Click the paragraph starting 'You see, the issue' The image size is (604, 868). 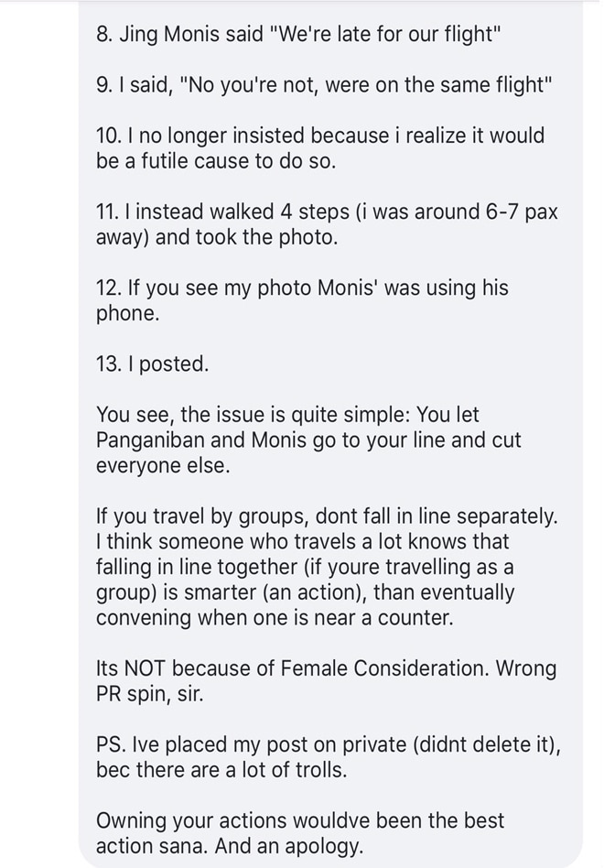point(308,439)
